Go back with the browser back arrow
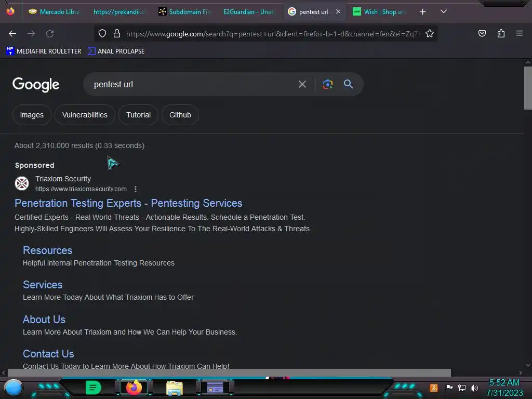Screen dimensions: 532x399 [12, 34]
